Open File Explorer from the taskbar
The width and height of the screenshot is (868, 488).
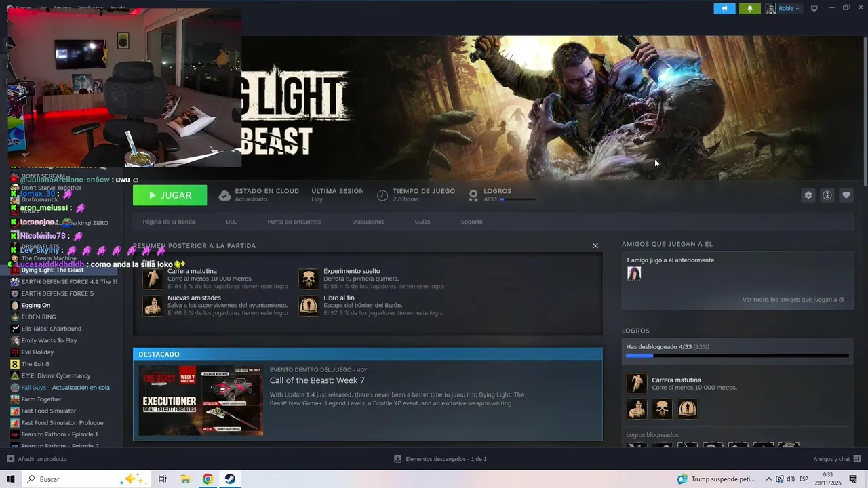pyautogui.click(x=185, y=479)
